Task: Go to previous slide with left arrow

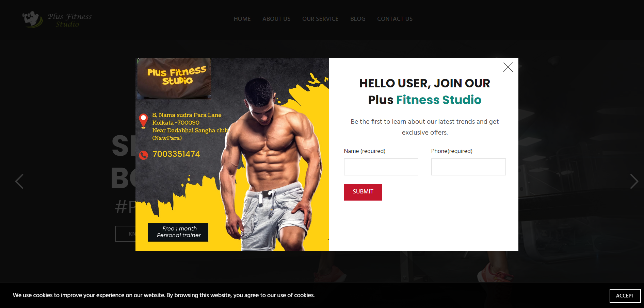Action: point(19,181)
